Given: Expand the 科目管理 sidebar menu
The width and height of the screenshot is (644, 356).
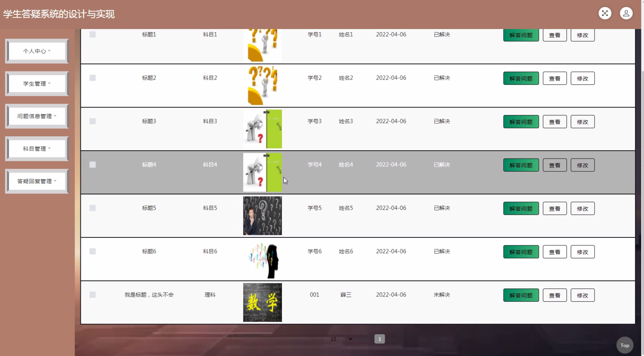Looking at the screenshot, I should point(37,148).
